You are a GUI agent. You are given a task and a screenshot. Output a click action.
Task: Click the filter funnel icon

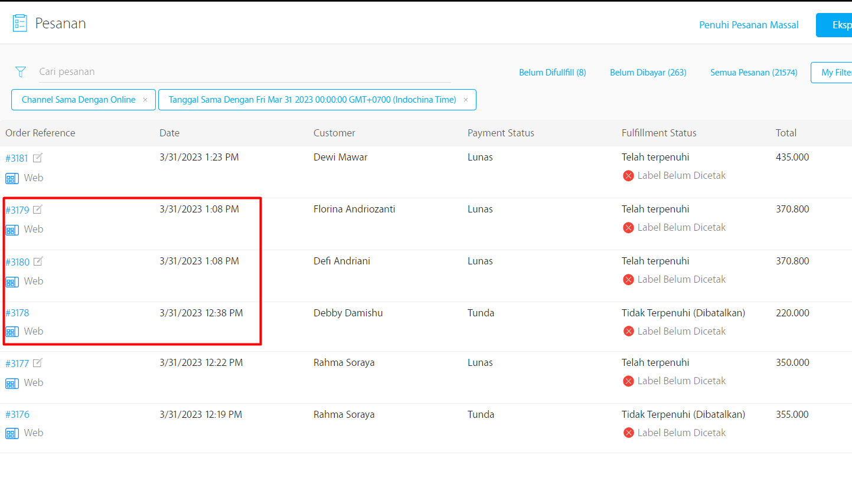[x=21, y=72]
